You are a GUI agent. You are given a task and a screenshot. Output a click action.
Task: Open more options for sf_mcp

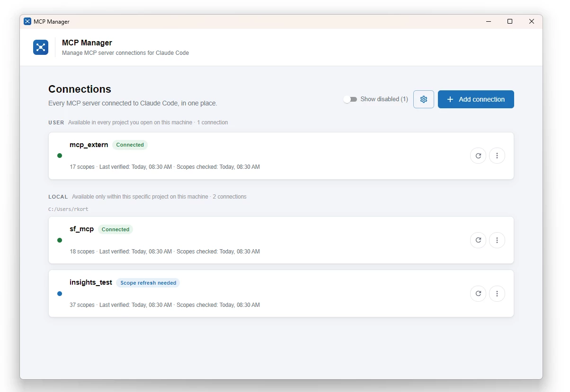(497, 240)
